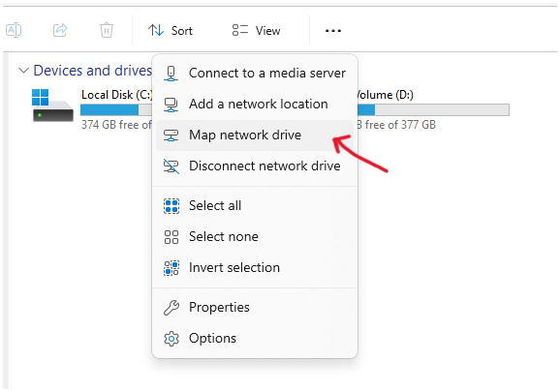Open the View layout menu

[x=256, y=31]
